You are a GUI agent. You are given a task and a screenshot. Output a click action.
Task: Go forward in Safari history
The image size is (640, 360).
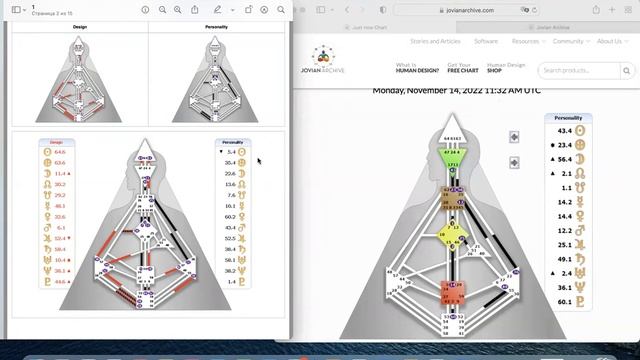pos(362,10)
